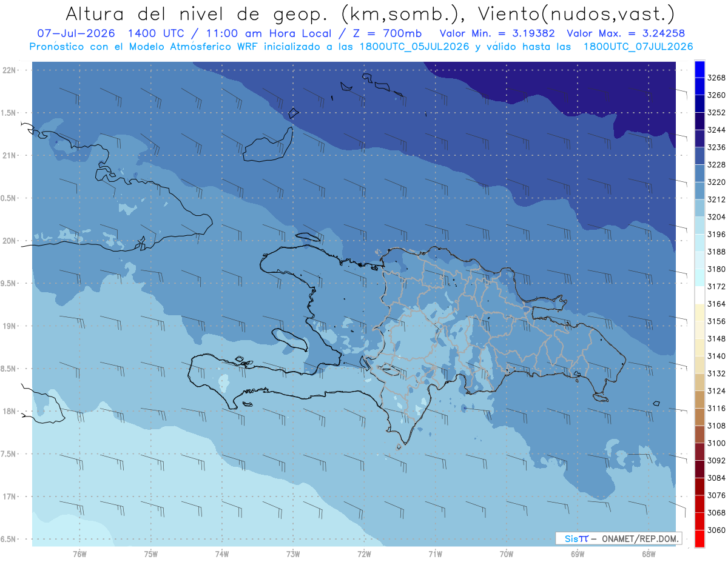Click the '71W' longitude label

(x=435, y=554)
